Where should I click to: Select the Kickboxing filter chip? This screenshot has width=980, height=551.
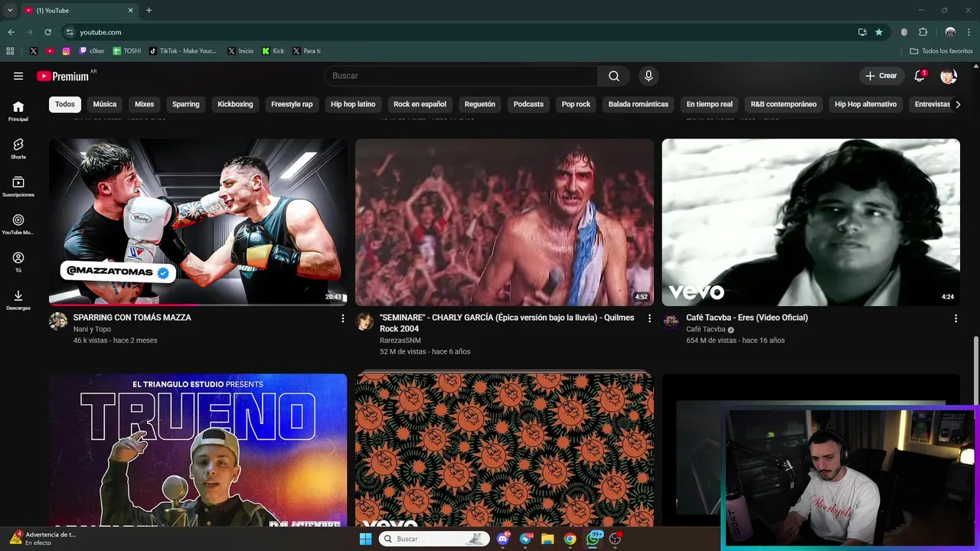[235, 104]
